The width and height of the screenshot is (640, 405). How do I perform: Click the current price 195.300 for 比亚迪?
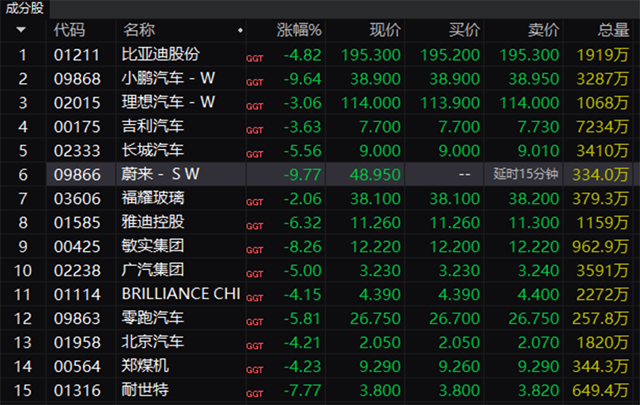[371, 55]
